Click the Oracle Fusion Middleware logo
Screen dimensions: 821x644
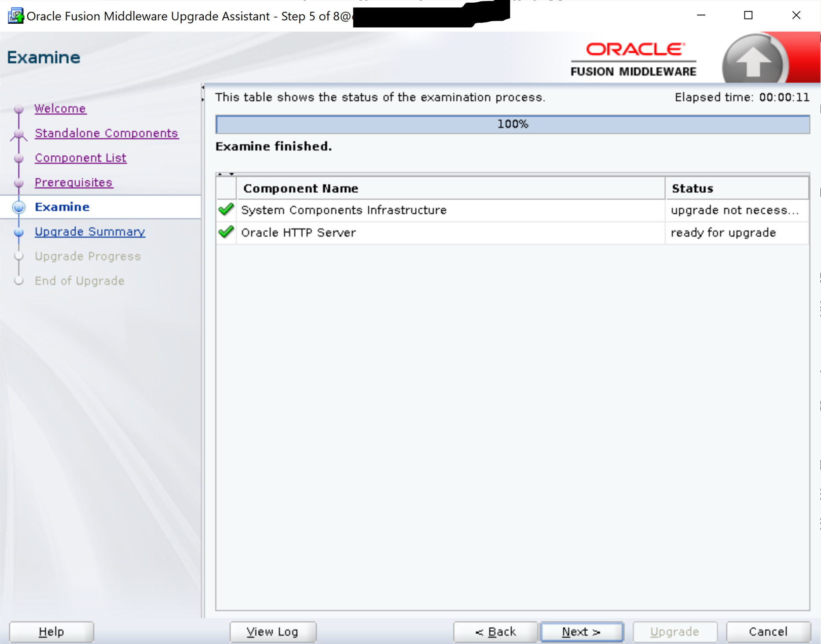pyautogui.click(x=634, y=59)
